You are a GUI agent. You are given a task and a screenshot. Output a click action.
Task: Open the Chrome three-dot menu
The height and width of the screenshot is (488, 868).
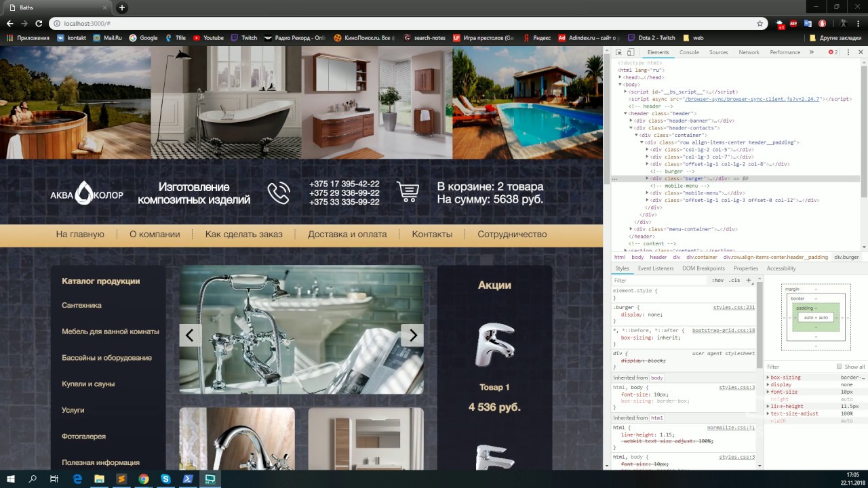(858, 23)
